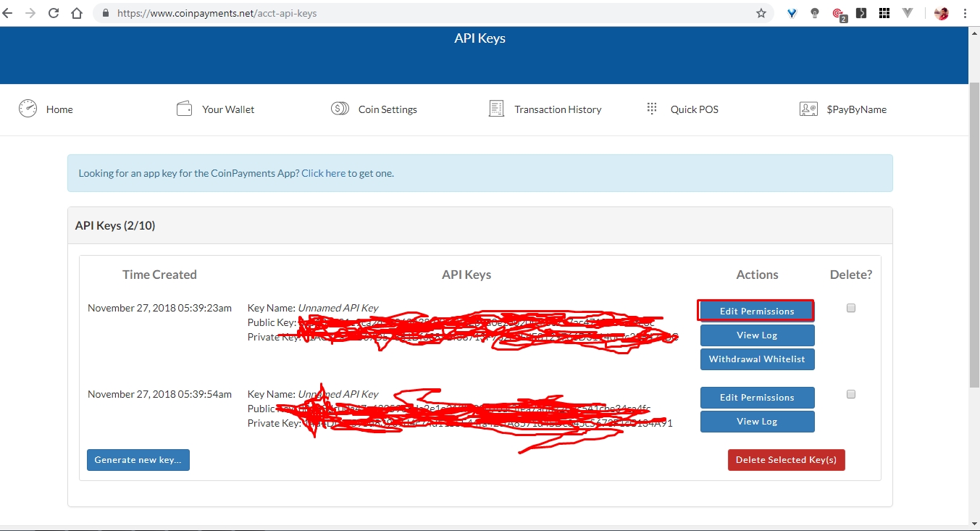Bookmark page with star icon
Screen dimensions: 980x531
(761, 13)
